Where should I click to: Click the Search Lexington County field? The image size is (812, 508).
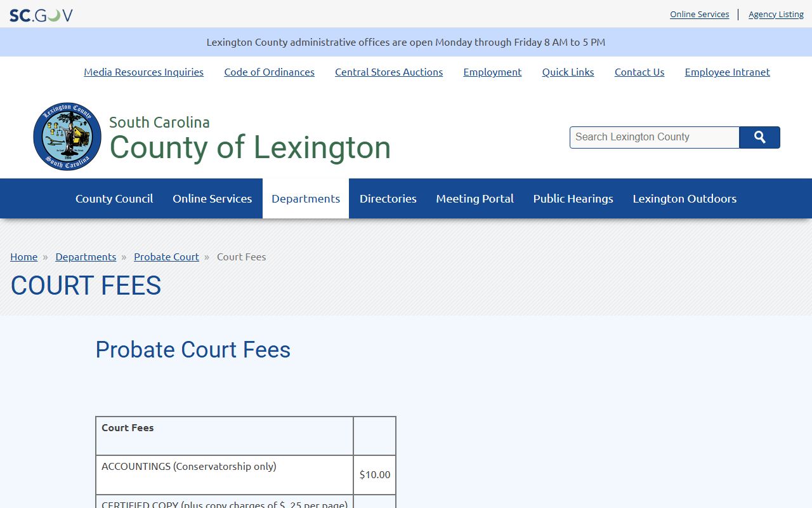655,137
